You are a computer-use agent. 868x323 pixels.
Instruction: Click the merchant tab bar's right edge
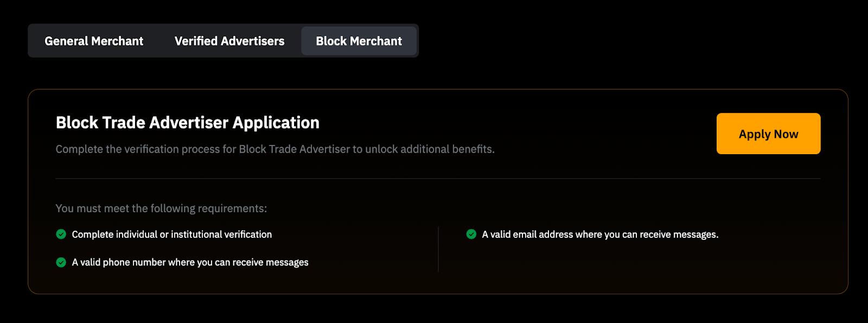click(418, 41)
